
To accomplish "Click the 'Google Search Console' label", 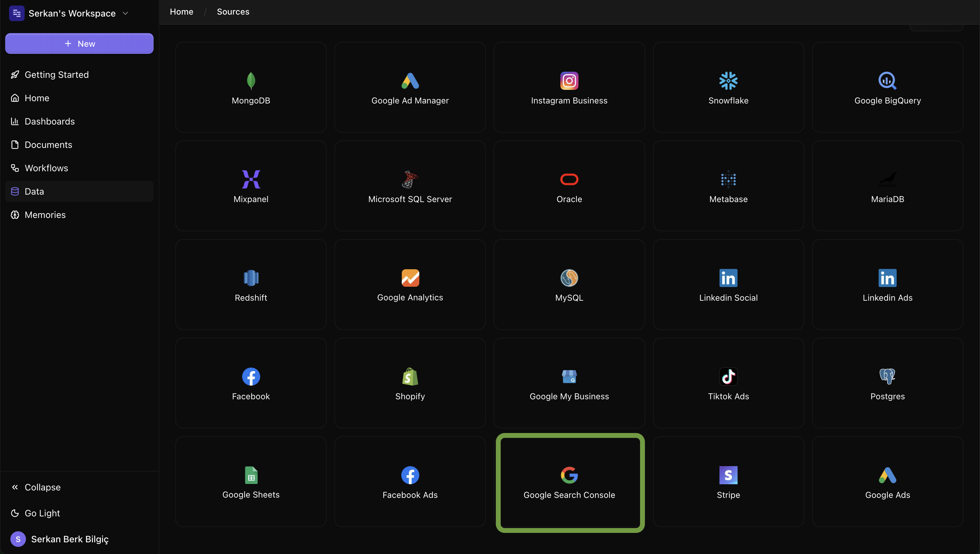I will tap(569, 495).
